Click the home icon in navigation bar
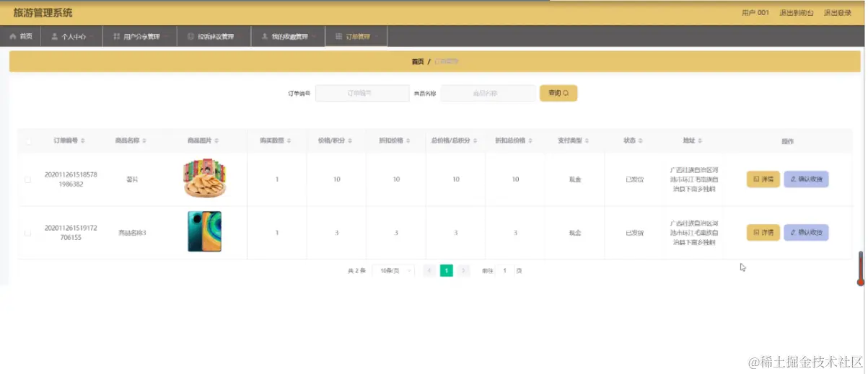Image resolution: width=868 pixels, height=374 pixels. coord(13,36)
